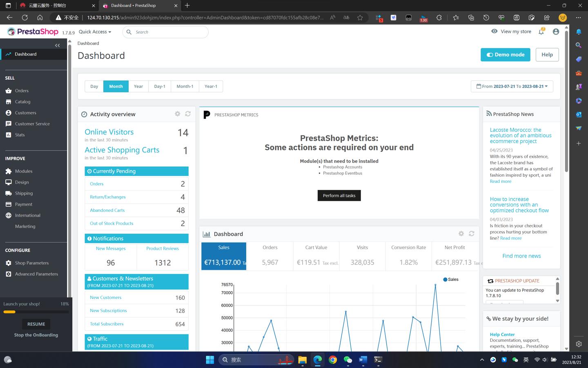This screenshot has width=588, height=368.
Task: Refresh the Dashboard sales panel
Action: [x=472, y=233]
